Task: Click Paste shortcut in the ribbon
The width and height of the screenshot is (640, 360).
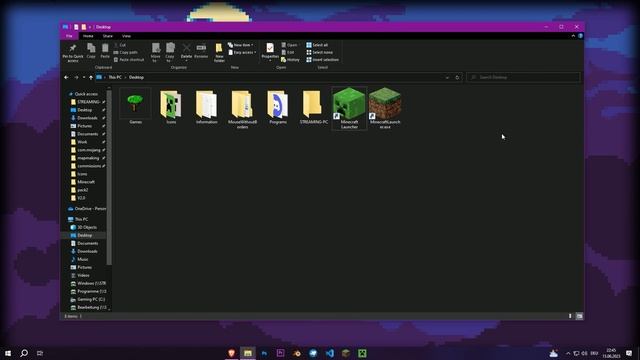Action: 129,60
